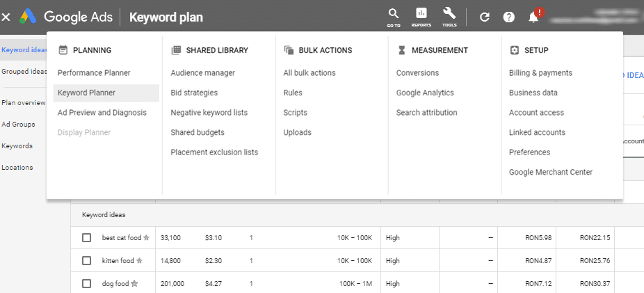644x293 pixels.
Task: Star the kitten food keyword
Action: tap(139, 260)
